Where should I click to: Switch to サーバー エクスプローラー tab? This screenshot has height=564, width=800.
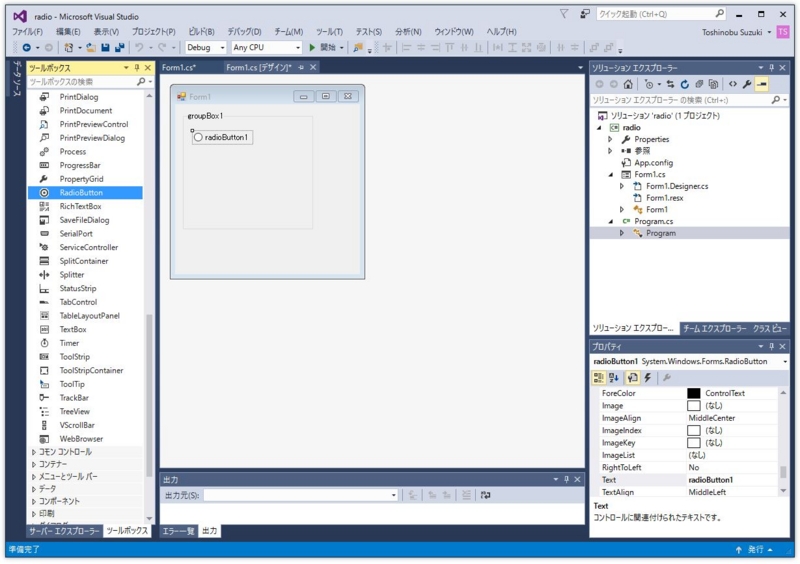tap(64, 531)
